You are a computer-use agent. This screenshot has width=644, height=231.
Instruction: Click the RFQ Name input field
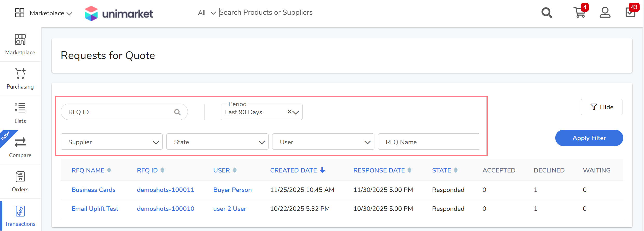click(429, 142)
